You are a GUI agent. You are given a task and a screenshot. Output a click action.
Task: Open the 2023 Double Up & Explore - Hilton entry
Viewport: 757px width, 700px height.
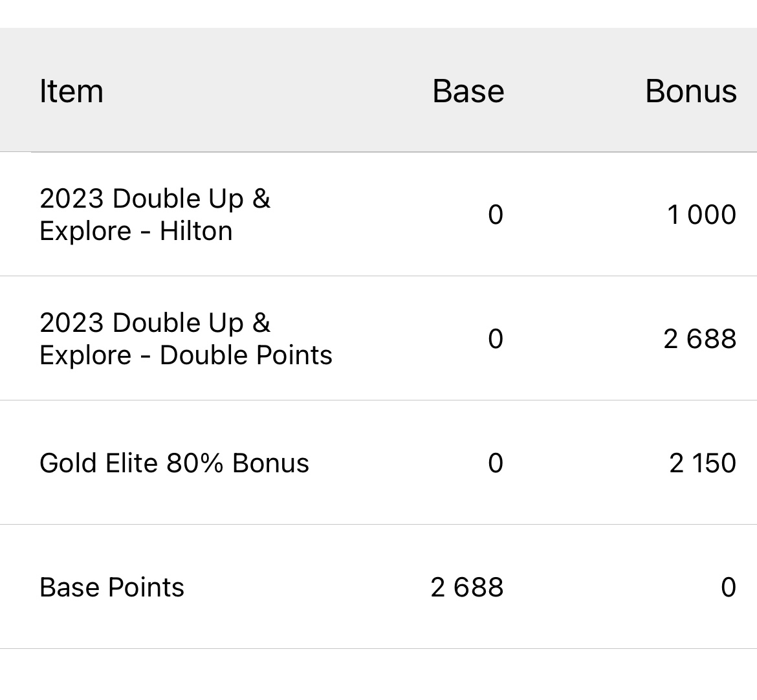click(155, 214)
